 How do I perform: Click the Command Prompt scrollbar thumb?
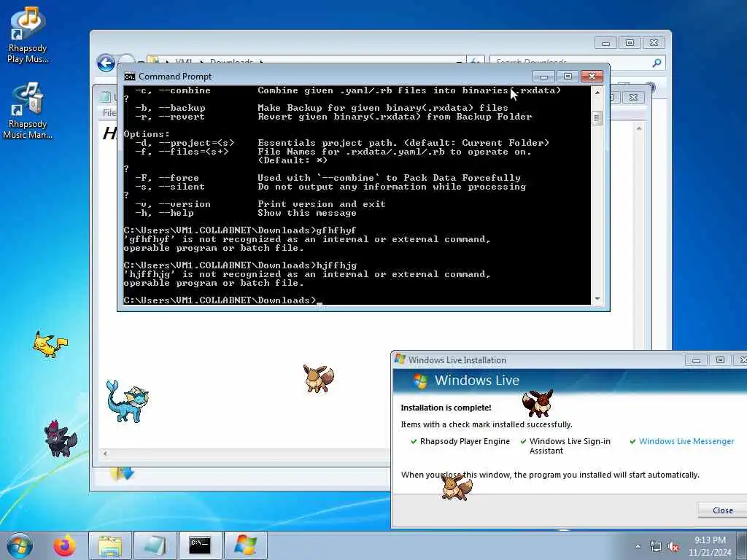(x=597, y=117)
